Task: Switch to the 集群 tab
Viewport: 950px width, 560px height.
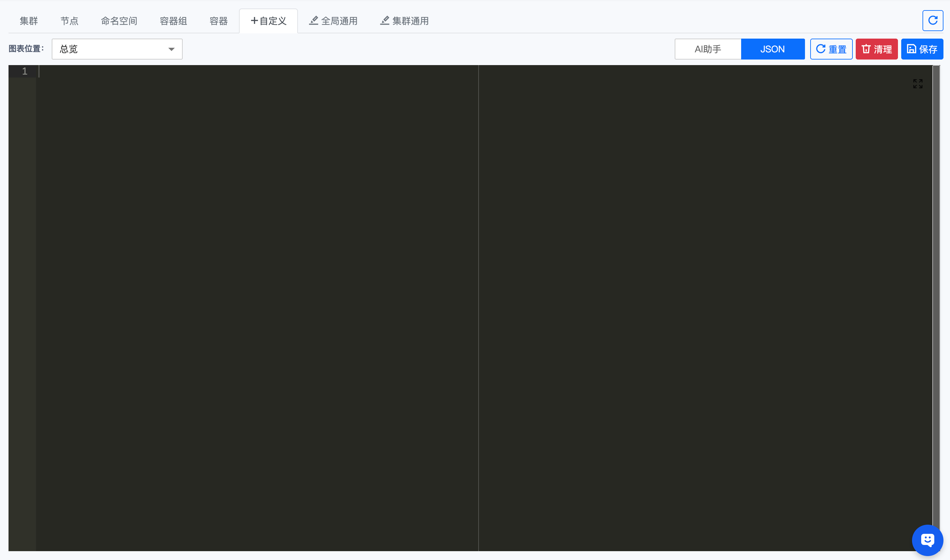Action: [29, 21]
